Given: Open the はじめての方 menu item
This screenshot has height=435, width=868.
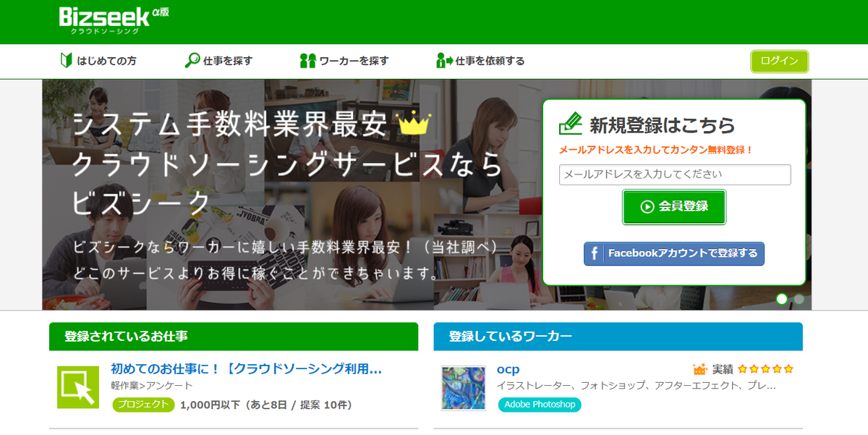Looking at the screenshot, I should tap(98, 61).
